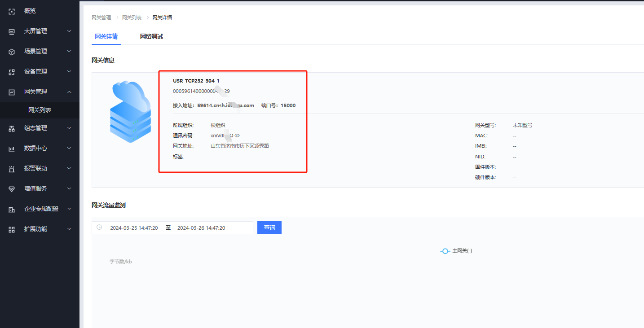644x328 pixels.
Task: Expand the 企业专属配置 menu chevron
Action: (69, 209)
